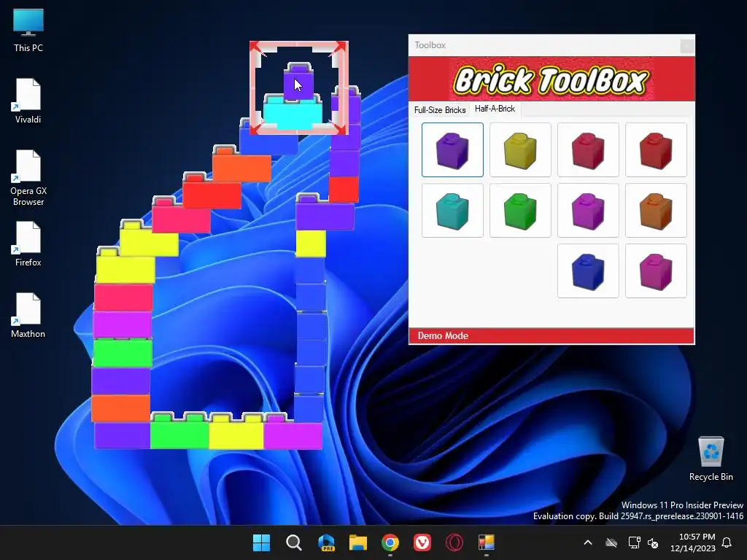Click the cloud sync icon in the tray
The width and height of the screenshot is (747, 560).
click(x=611, y=542)
